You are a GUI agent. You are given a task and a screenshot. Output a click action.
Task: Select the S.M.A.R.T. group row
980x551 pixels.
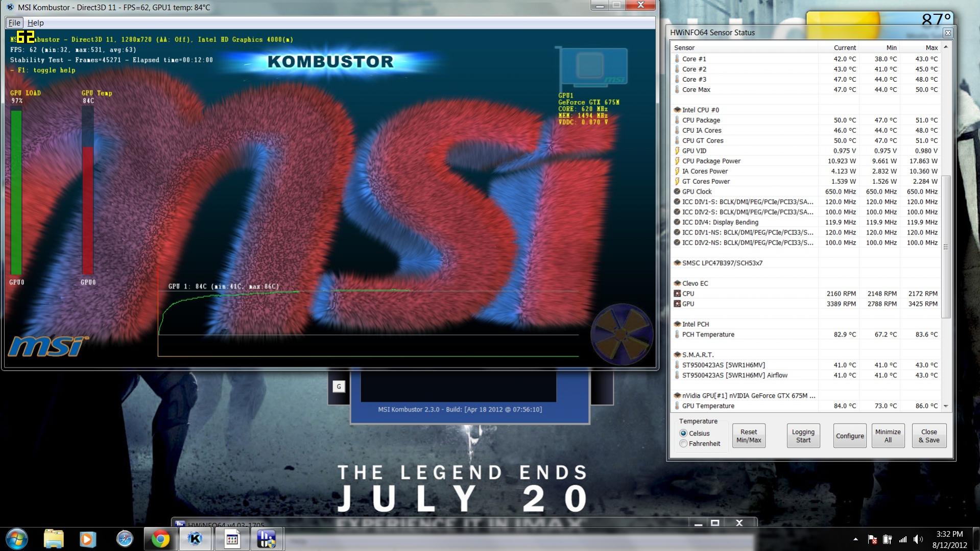coord(806,355)
